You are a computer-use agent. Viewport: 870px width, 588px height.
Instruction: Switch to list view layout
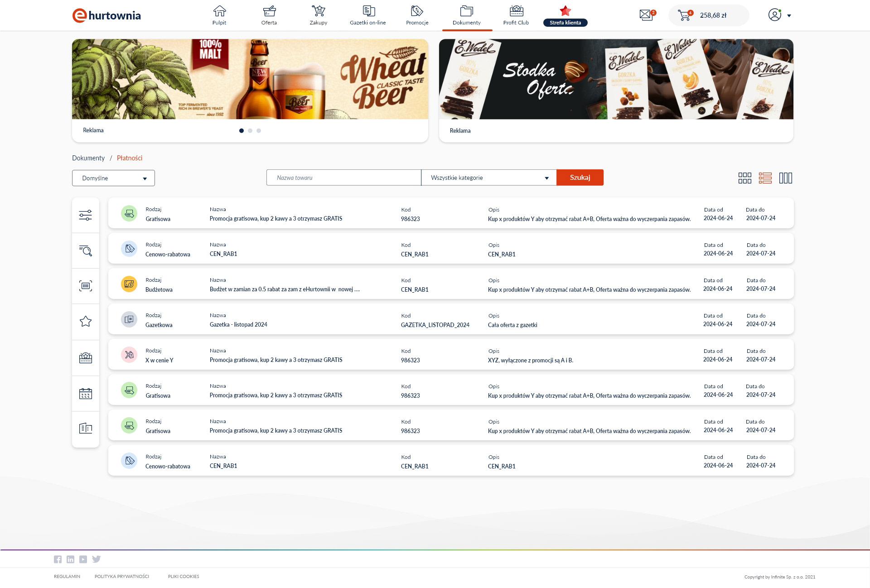(x=765, y=178)
